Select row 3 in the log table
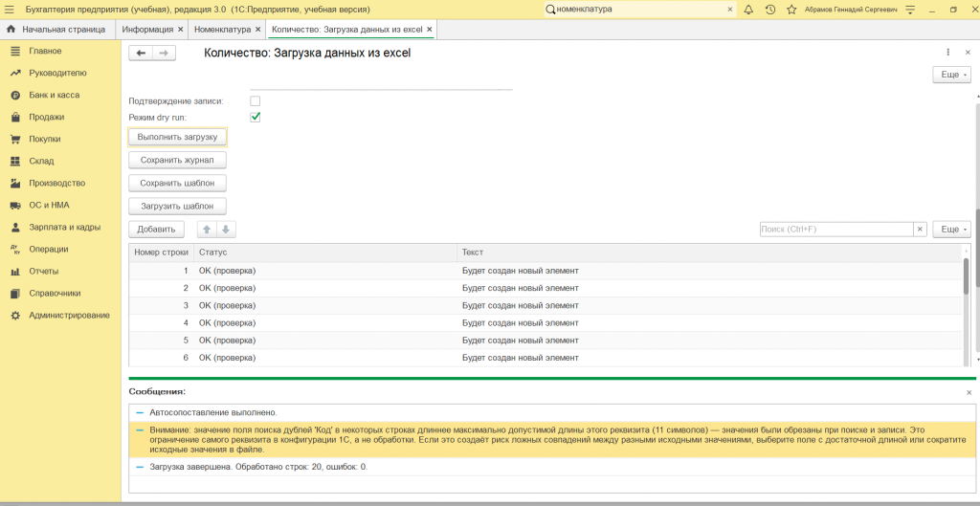980x506 pixels. 546,305
